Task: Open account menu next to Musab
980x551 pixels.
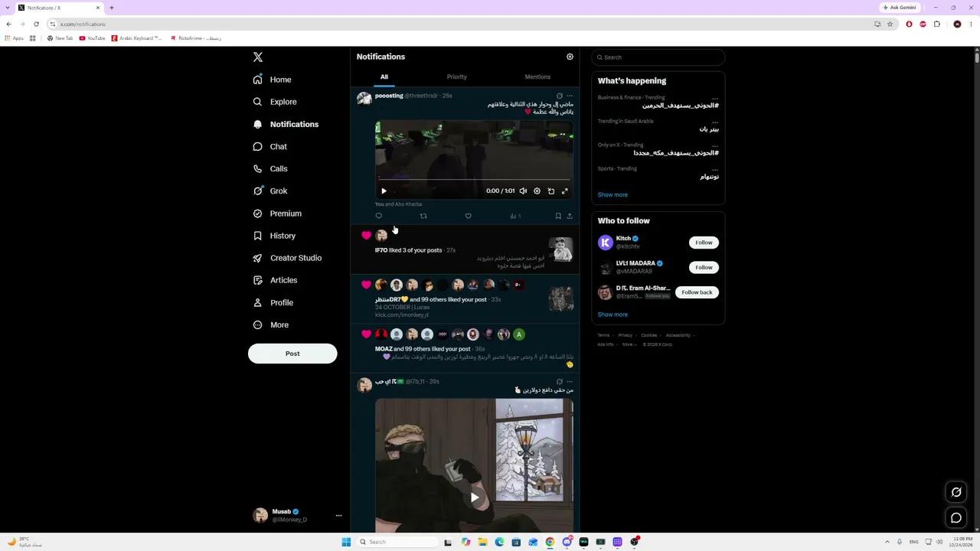Action: coord(338,516)
